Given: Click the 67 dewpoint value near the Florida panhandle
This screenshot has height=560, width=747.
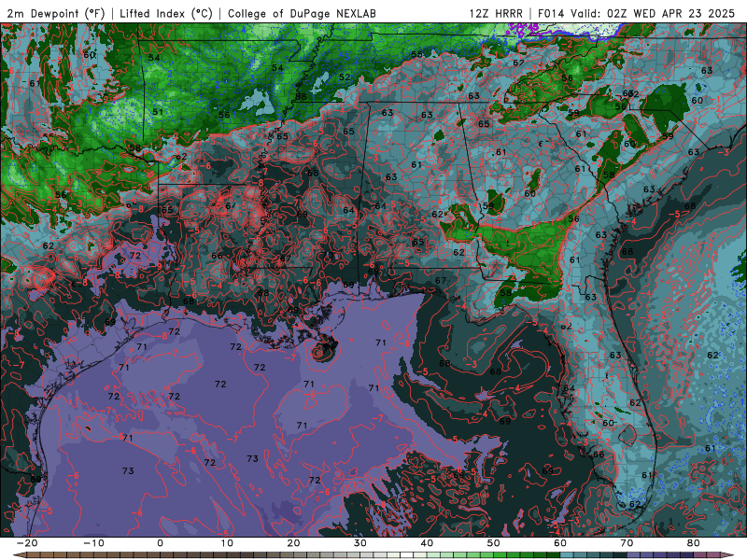Looking at the screenshot, I should pyautogui.click(x=440, y=281).
